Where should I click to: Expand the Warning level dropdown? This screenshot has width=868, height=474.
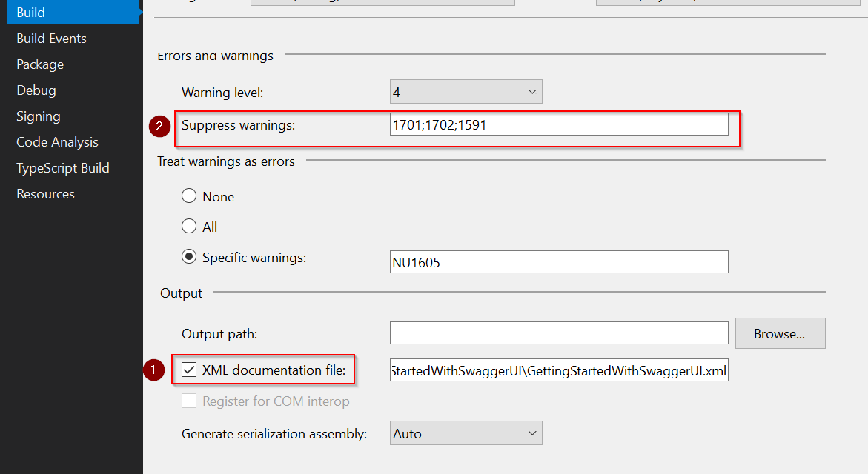pos(466,92)
